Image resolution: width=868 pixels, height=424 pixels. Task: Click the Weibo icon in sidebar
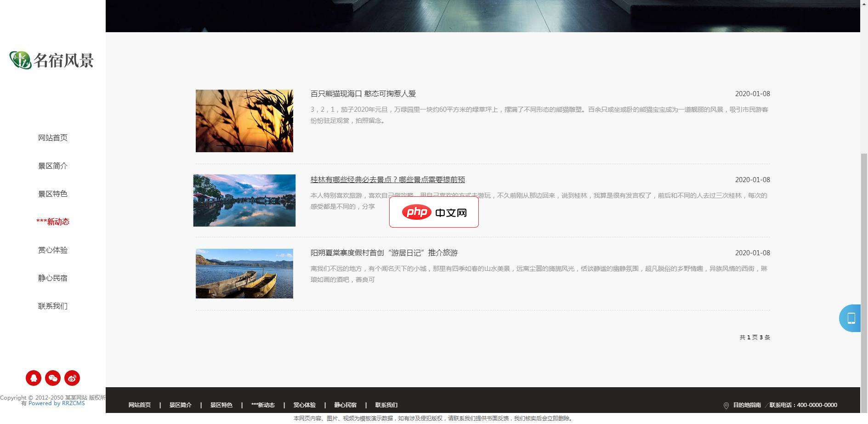[x=72, y=378]
